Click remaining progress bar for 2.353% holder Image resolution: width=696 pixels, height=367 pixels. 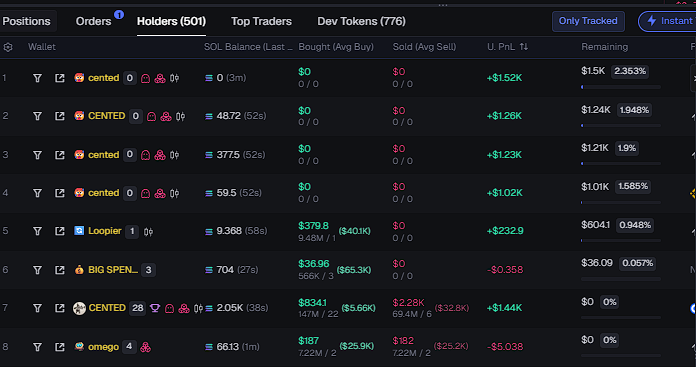pyautogui.click(x=621, y=87)
